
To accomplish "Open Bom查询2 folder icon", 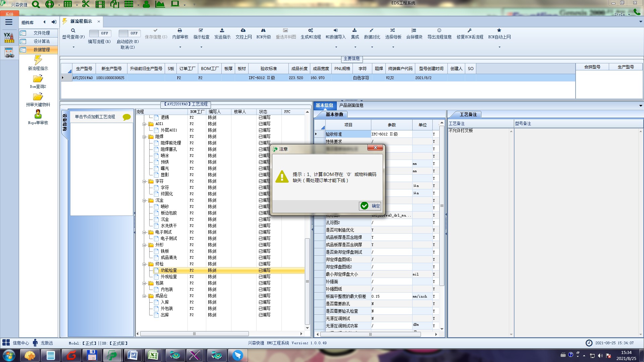I will (38, 79).
